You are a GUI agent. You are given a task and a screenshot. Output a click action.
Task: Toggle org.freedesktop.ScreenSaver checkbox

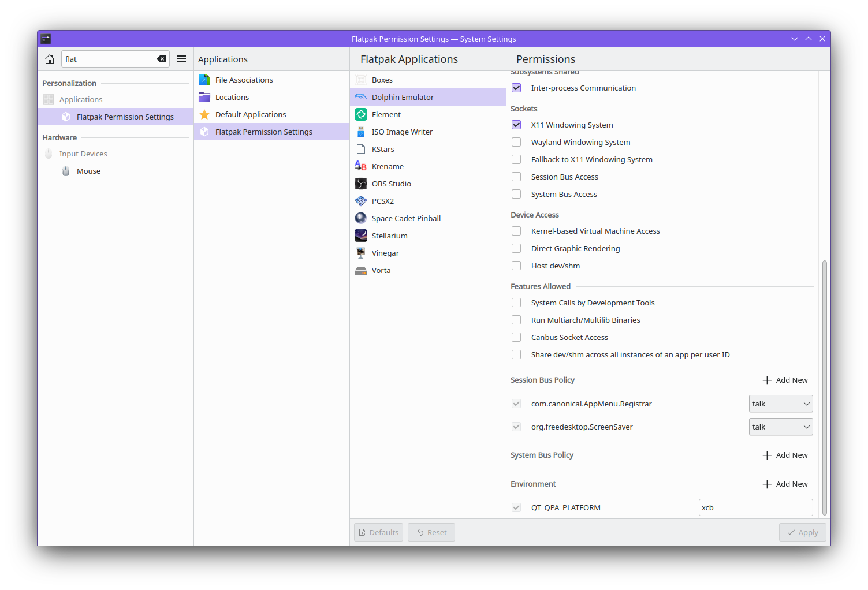516,427
